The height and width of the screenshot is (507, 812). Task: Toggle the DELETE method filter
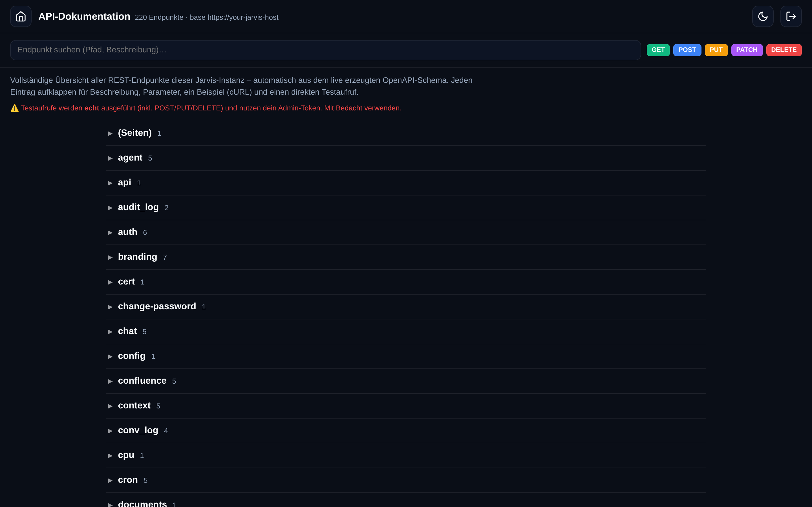784,50
